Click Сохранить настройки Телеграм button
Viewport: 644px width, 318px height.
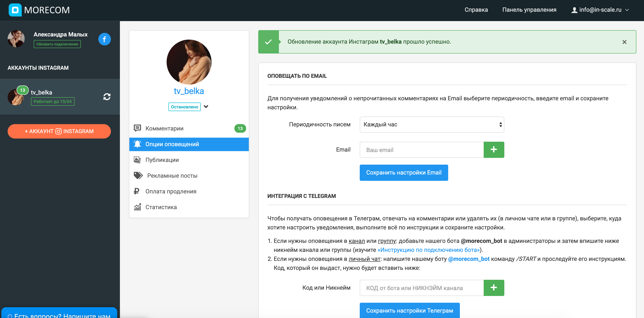click(x=410, y=311)
